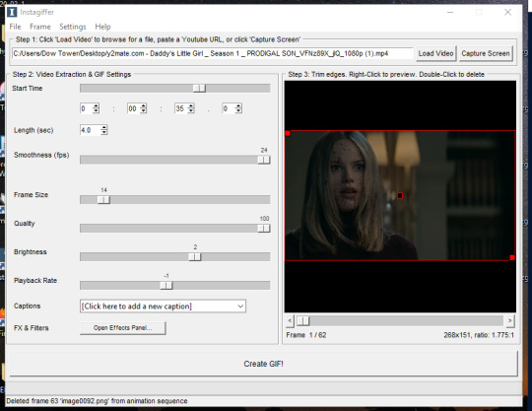Click the frame scrollbar right arrow
The width and height of the screenshot is (532, 411).
[x=510, y=320]
